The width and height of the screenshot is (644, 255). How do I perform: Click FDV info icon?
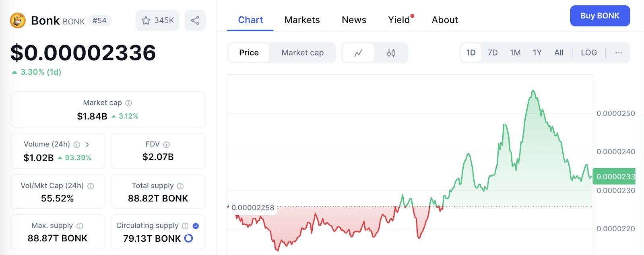coord(166,144)
